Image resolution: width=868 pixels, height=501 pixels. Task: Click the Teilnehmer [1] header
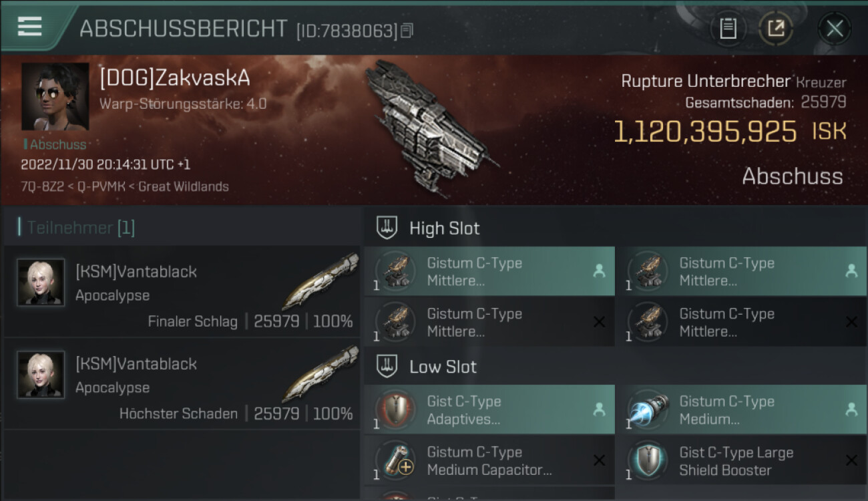pyautogui.click(x=77, y=228)
